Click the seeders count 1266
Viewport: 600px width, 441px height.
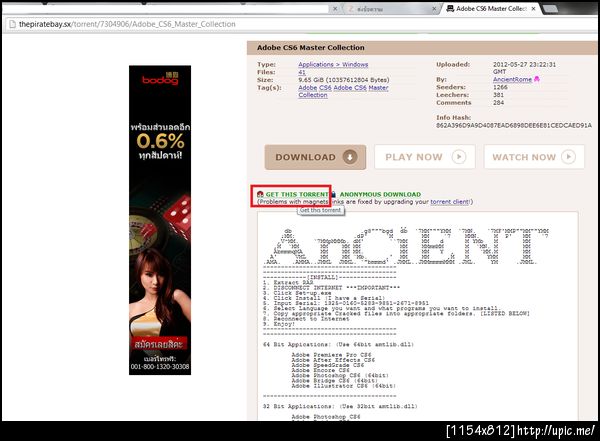pyautogui.click(x=500, y=87)
